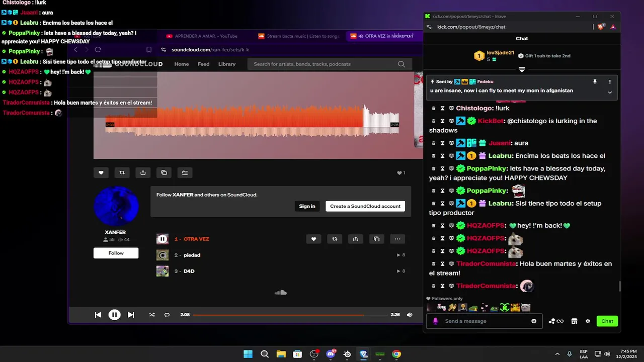Click Sign in on SoundCloud
The height and width of the screenshot is (362, 644).
coord(307,206)
